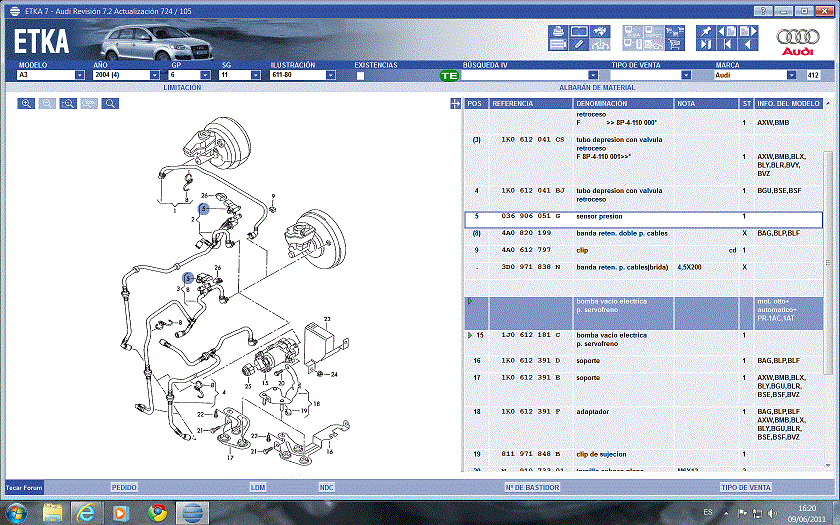840x525 pixels.
Task: Launch Internet Explorer from taskbar
Action: pyautogui.click(x=86, y=513)
